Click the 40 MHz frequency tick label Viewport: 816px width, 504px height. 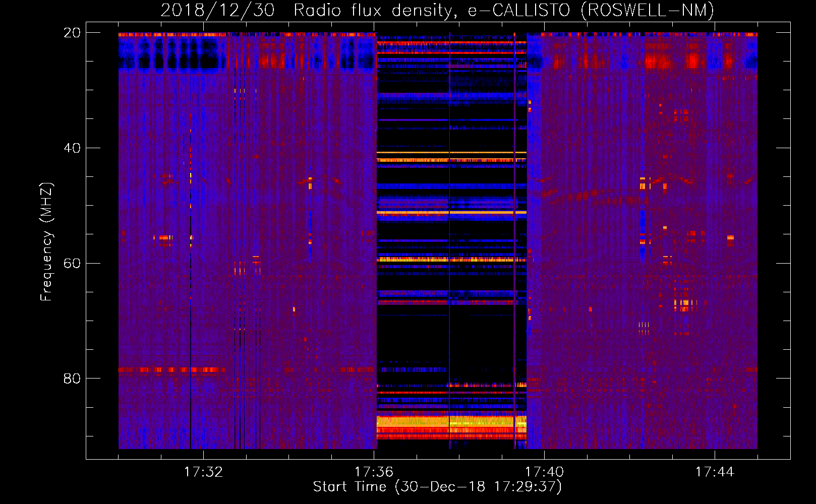tap(72, 148)
